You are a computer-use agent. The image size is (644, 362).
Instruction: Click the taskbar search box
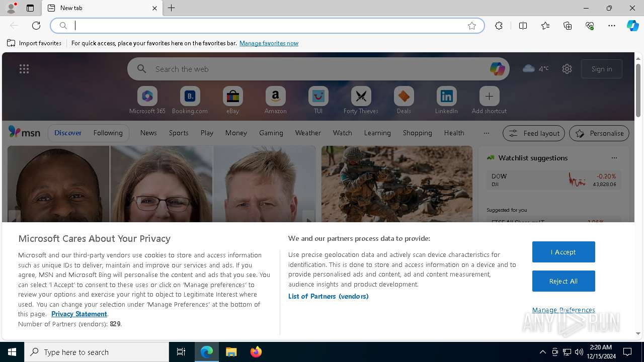point(97,352)
